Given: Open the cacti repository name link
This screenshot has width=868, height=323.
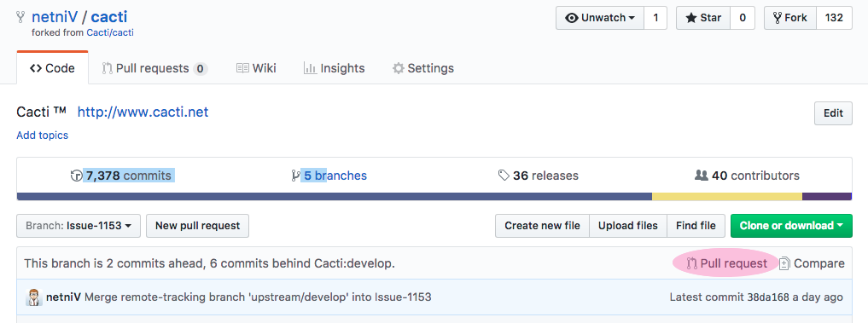Looking at the screenshot, I should point(109,17).
